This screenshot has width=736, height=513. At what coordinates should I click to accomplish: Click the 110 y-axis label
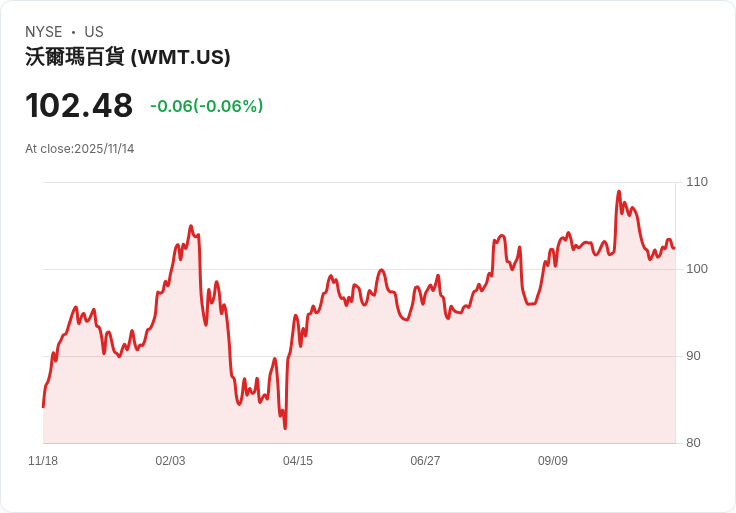coord(697,182)
